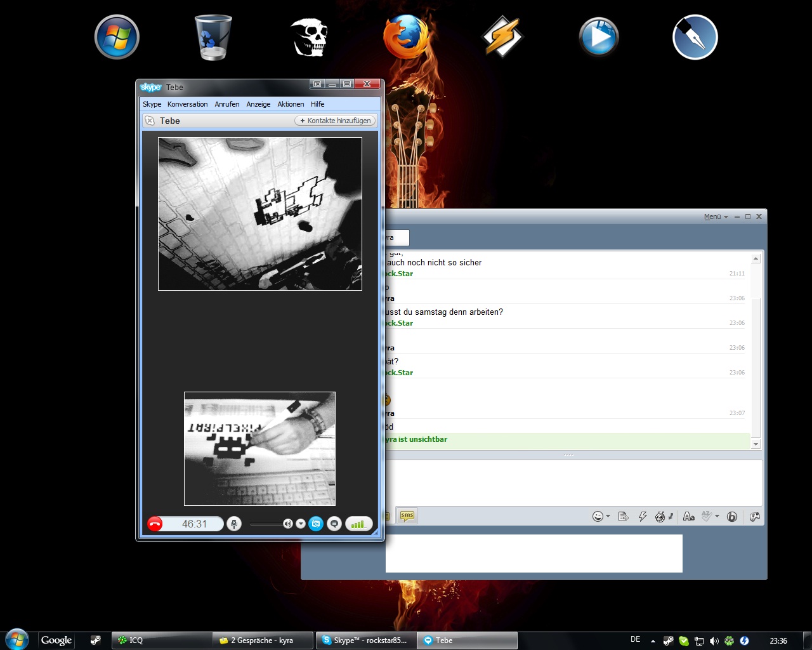Click the ICQ message input field
The width and height of the screenshot is (812, 650).
pyautogui.click(x=571, y=482)
